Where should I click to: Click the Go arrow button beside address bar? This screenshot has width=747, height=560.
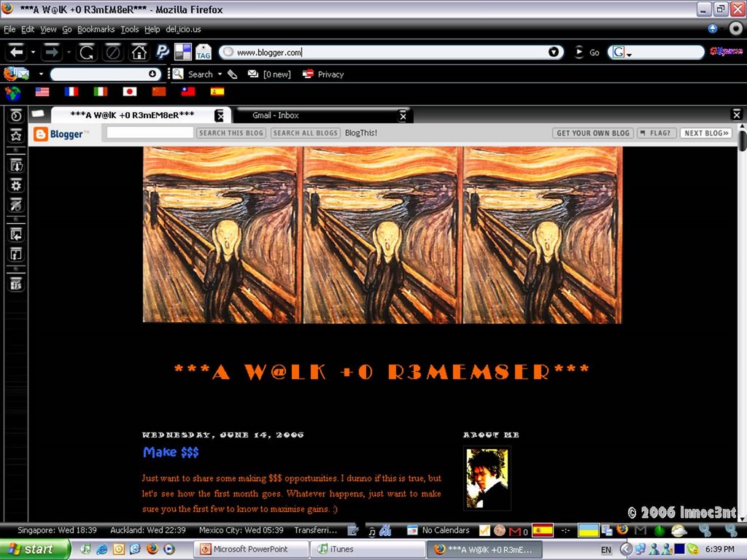pos(578,52)
